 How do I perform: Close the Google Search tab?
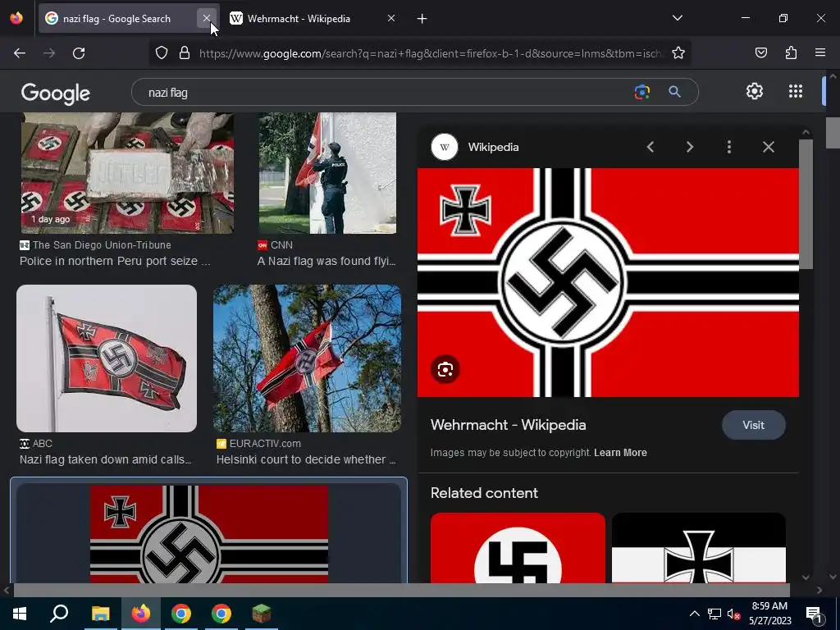[x=206, y=18]
